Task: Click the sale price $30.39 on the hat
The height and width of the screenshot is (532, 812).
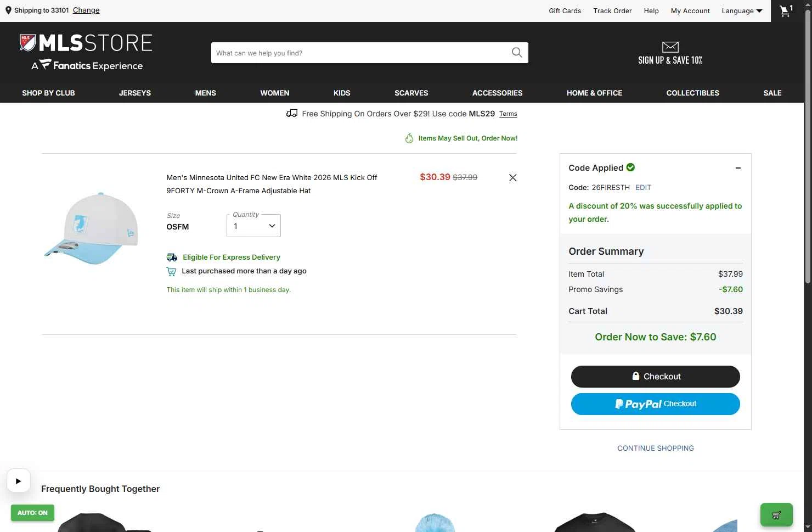Action: click(435, 177)
